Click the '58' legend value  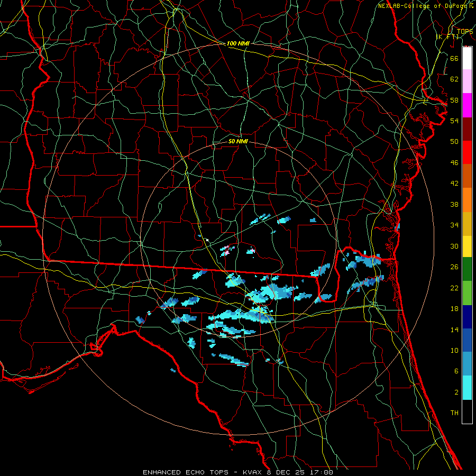click(454, 100)
